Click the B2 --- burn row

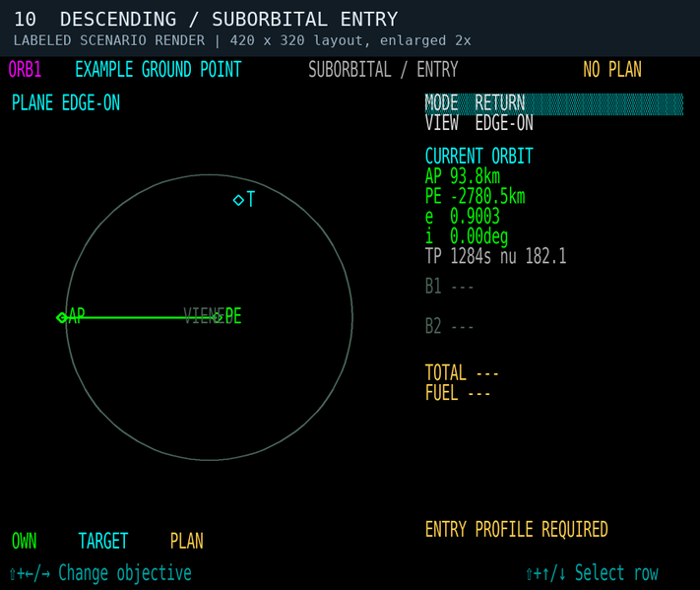(x=449, y=326)
